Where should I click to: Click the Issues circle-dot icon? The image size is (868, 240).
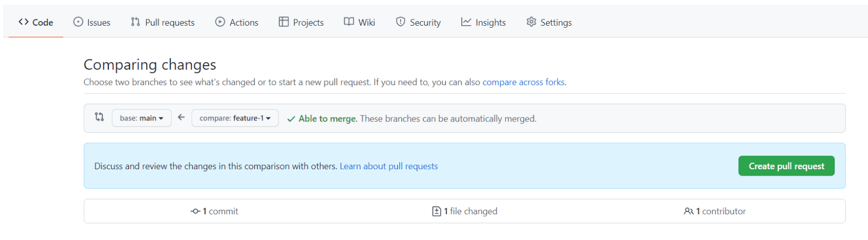[x=78, y=22]
